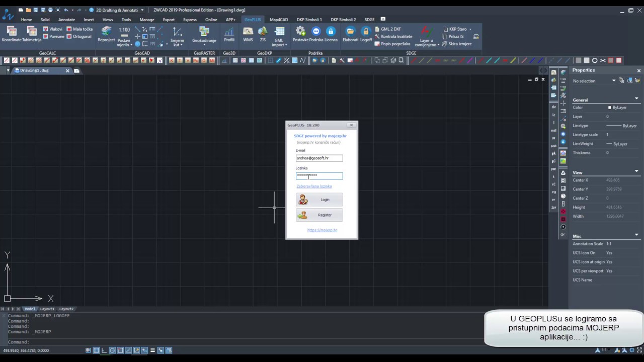Open the No selection dropdown in Properties
Image resolution: width=644 pixels, height=362 pixels.
(x=613, y=81)
